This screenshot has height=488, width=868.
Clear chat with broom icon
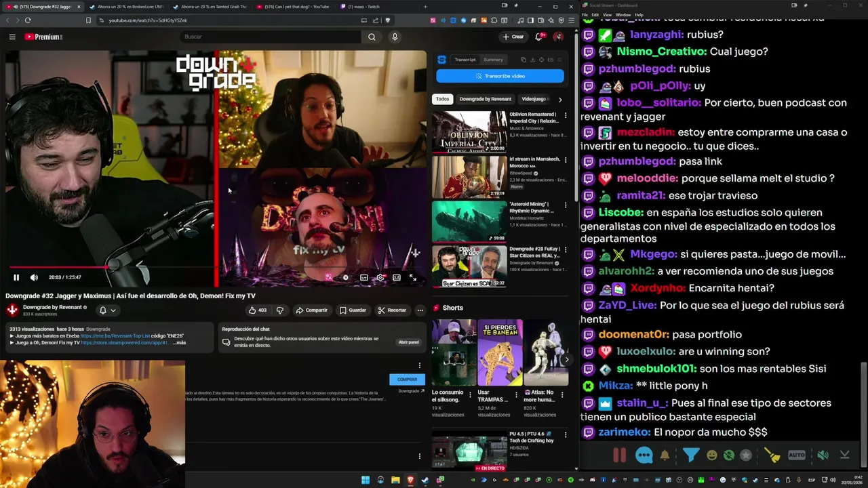772,455
